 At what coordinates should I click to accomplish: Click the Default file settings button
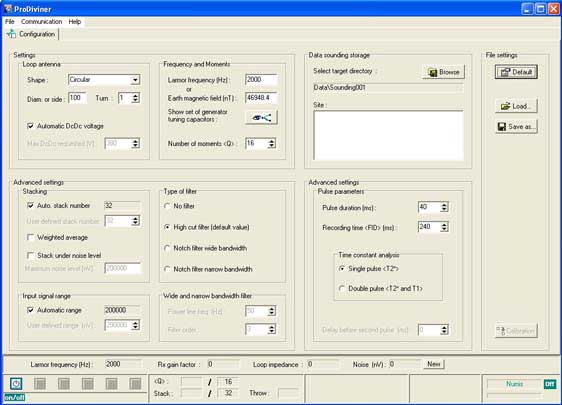click(x=516, y=72)
